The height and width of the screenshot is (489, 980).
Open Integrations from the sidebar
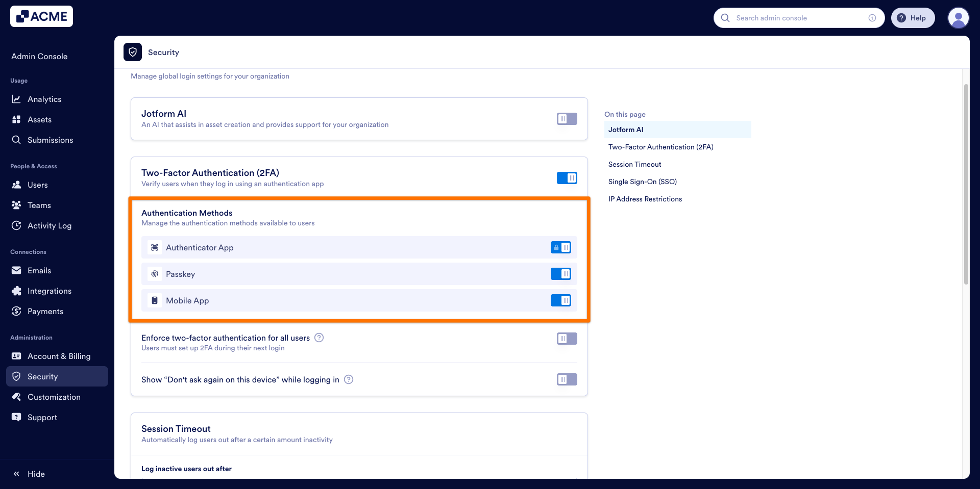click(x=50, y=291)
